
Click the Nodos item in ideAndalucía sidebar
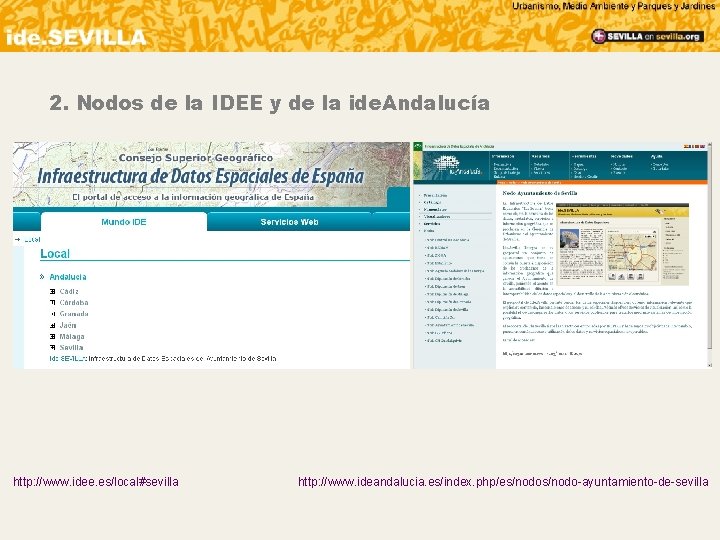tap(429, 231)
